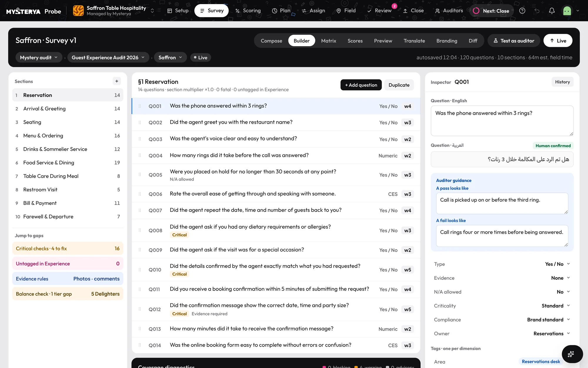
Task: Click the drag handle for Q013
Action: [140, 329]
